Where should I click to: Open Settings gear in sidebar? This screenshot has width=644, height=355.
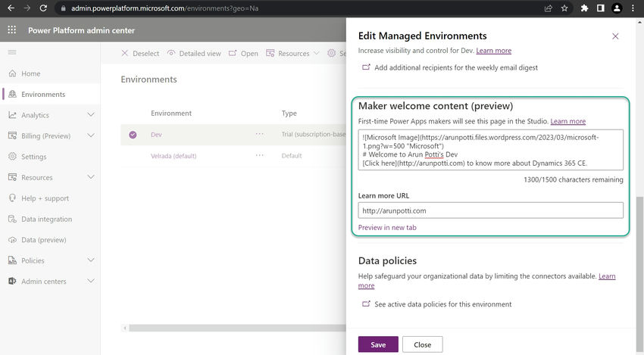coord(13,157)
